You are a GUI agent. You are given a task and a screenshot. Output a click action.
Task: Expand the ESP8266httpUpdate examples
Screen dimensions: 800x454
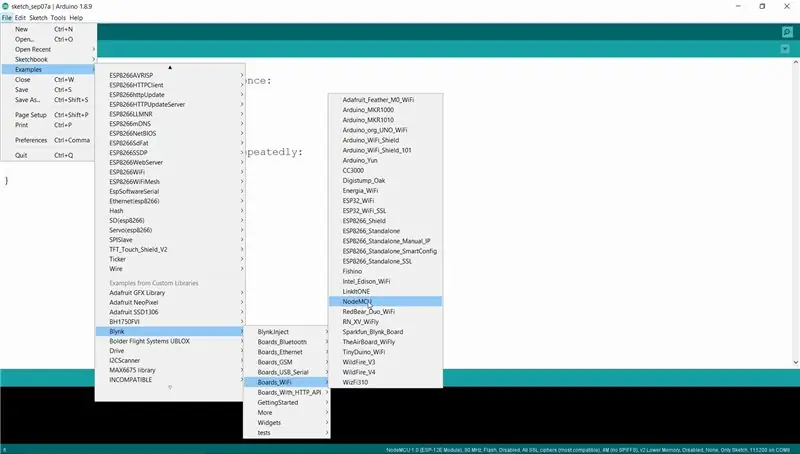[170, 95]
